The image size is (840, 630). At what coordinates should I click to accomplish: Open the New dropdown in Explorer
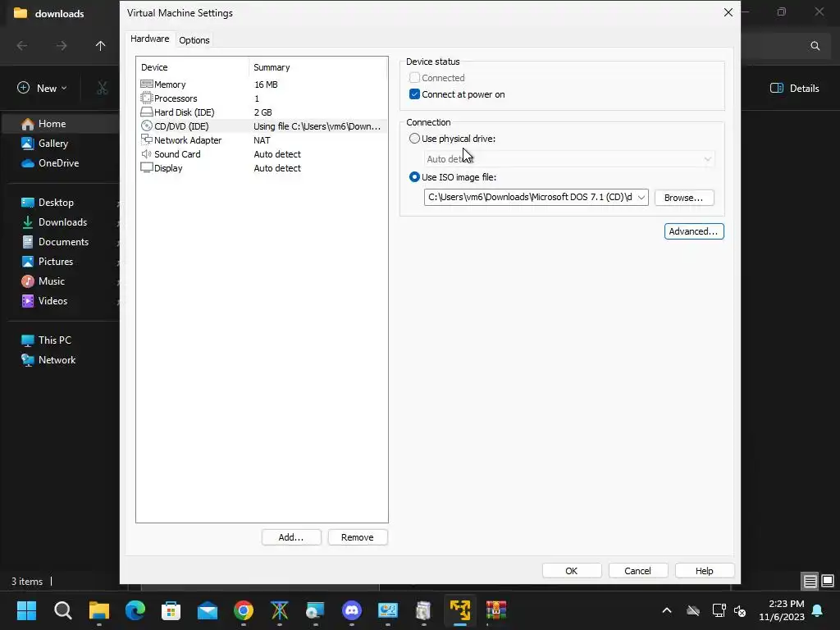[x=43, y=88]
